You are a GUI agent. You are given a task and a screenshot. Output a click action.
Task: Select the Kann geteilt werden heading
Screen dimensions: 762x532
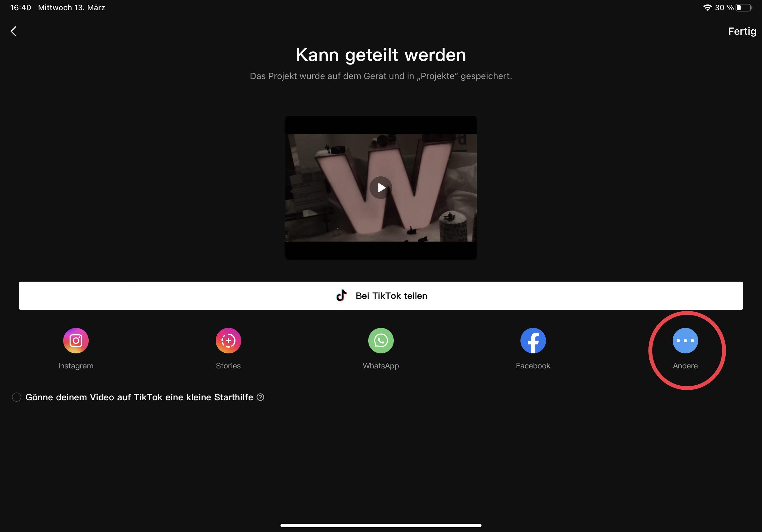380,55
